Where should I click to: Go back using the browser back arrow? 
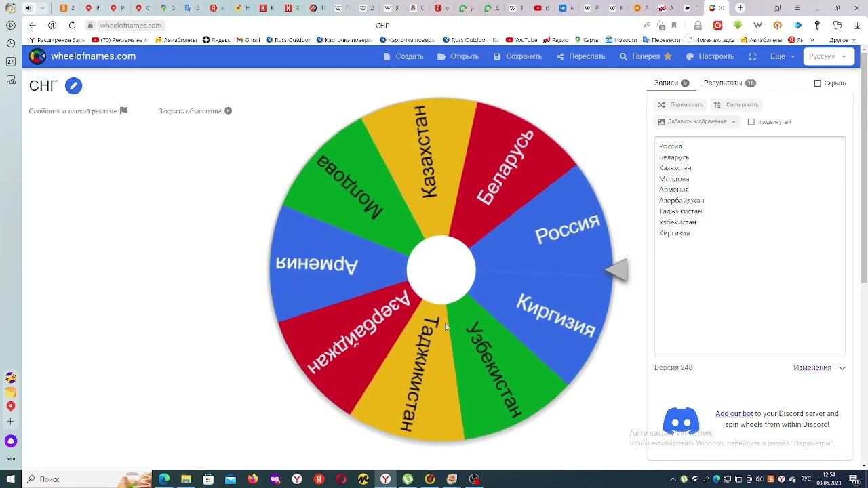[33, 25]
